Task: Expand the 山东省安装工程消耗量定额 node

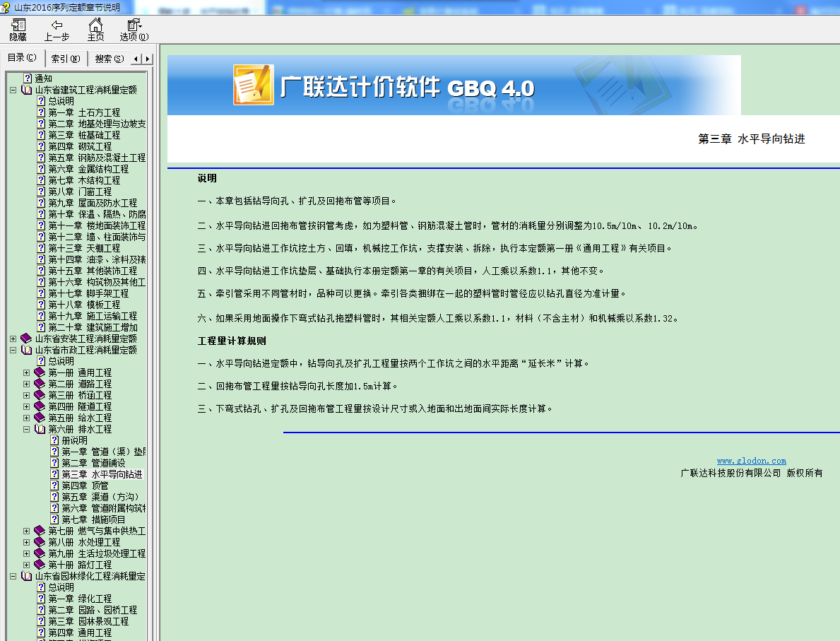Action: click(13, 339)
